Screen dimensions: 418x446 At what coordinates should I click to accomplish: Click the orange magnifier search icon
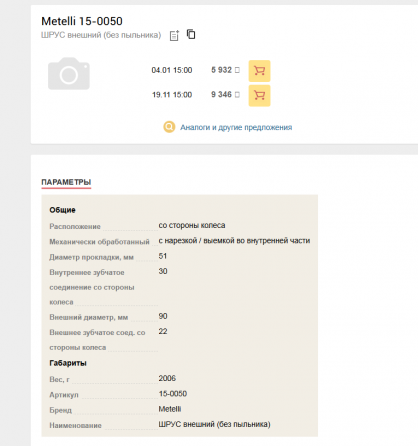tap(169, 127)
